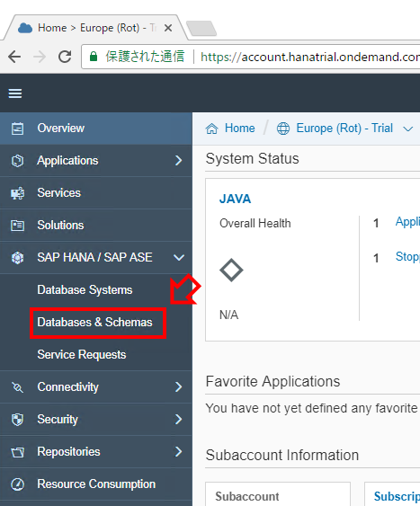The height and width of the screenshot is (506, 420).
Task: Toggle the hamburger navigation menu
Action: pos(15,93)
